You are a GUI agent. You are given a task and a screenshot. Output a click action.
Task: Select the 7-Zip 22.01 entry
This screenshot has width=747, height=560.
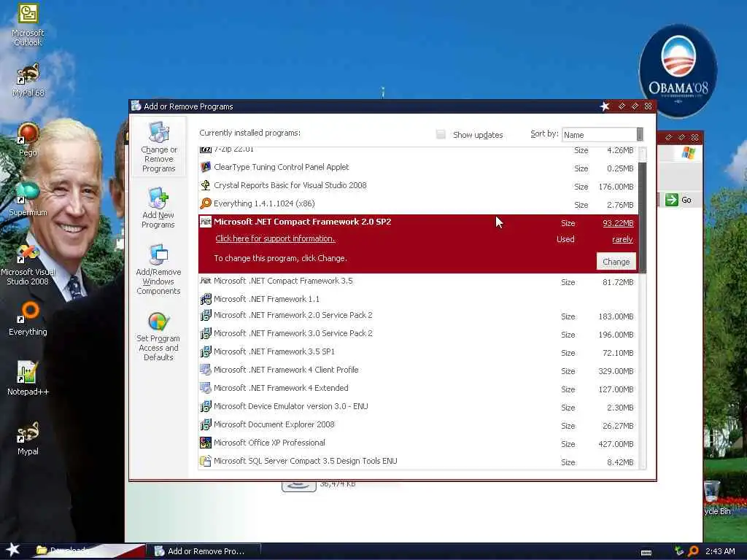pyautogui.click(x=418, y=151)
